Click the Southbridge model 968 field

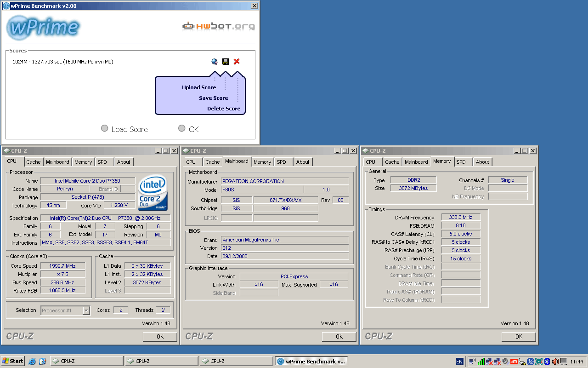click(x=286, y=208)
